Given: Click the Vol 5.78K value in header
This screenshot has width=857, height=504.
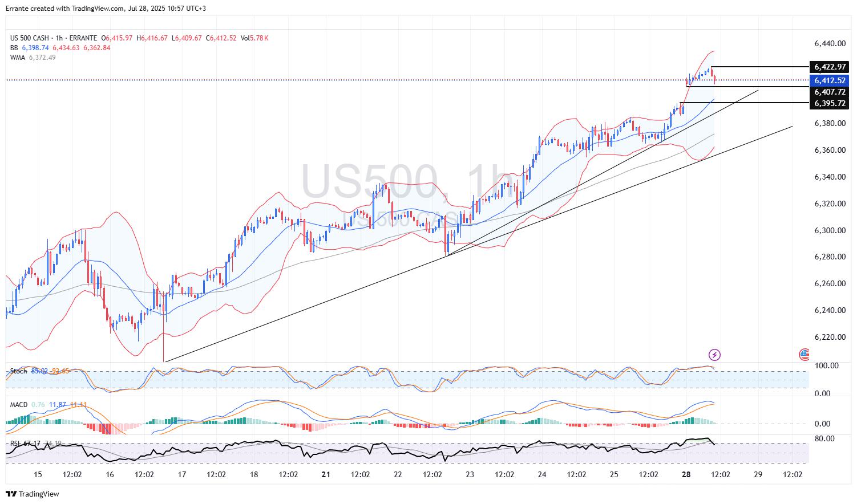Looking at the screenshot, I should click(254, 38).
